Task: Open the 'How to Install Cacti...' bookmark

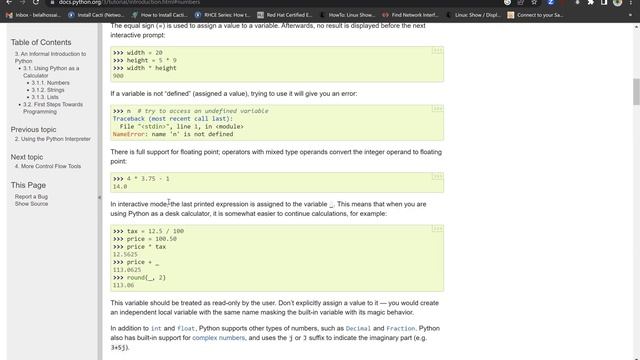Action: coord(160,15)
